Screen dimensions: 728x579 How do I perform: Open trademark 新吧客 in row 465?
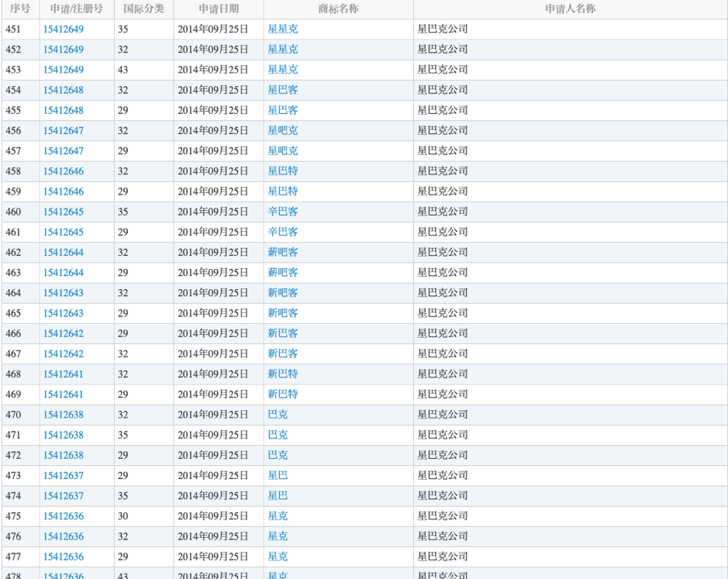point(283,313)
